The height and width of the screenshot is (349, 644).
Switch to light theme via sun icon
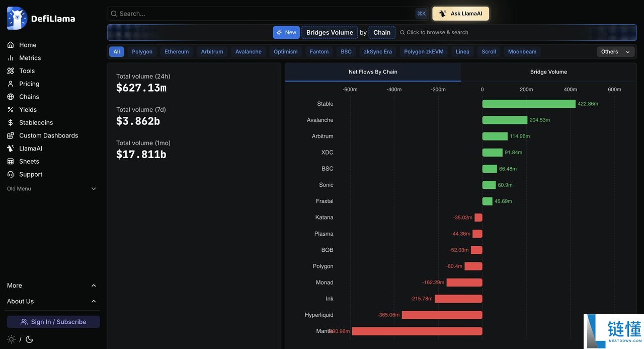coord(11,339)
